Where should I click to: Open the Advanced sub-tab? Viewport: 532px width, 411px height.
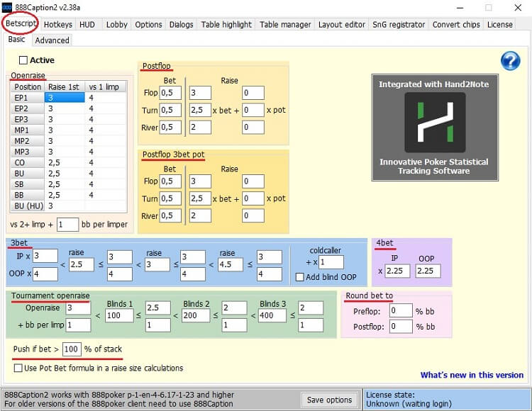(x=52, y=40)
